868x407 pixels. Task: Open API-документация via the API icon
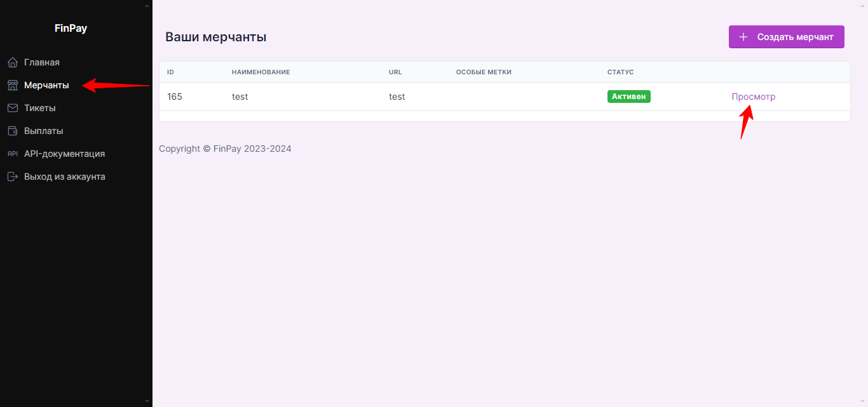coord(12,153)
